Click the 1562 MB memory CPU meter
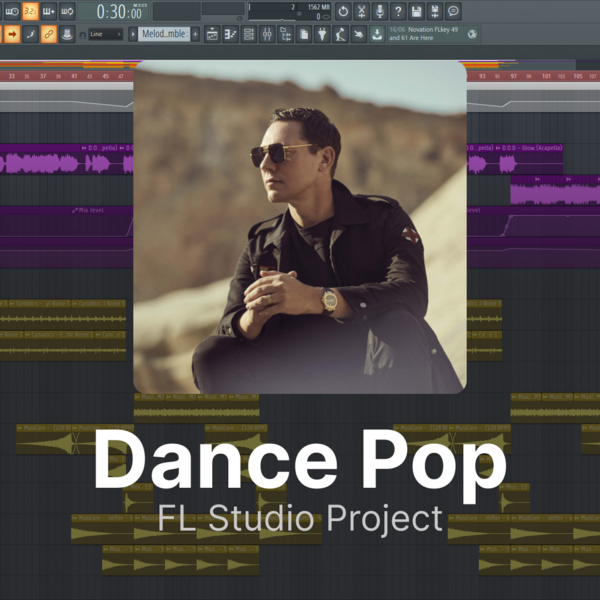Screen dimensions: 600x600 pos(290,11)
